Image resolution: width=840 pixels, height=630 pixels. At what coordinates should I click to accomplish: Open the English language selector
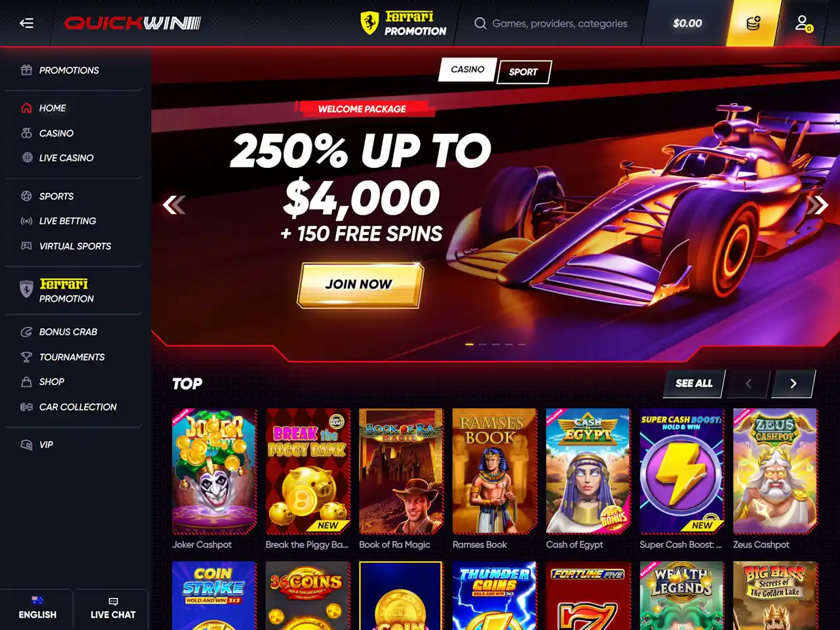click(x=37, y=608)
